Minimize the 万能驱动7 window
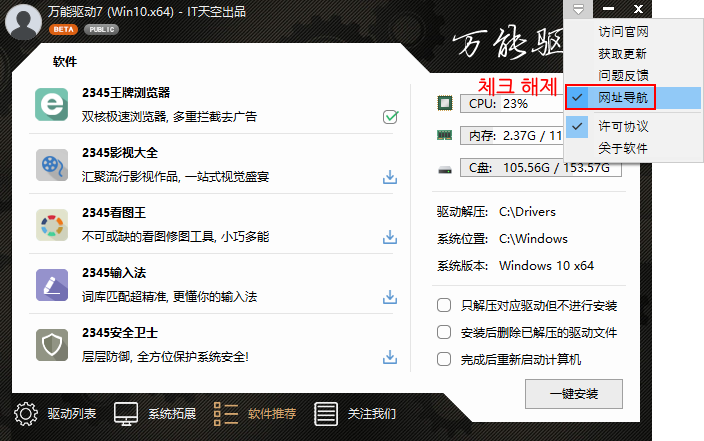Viewport: 704px width, 441px height. (x=608, y=9)
